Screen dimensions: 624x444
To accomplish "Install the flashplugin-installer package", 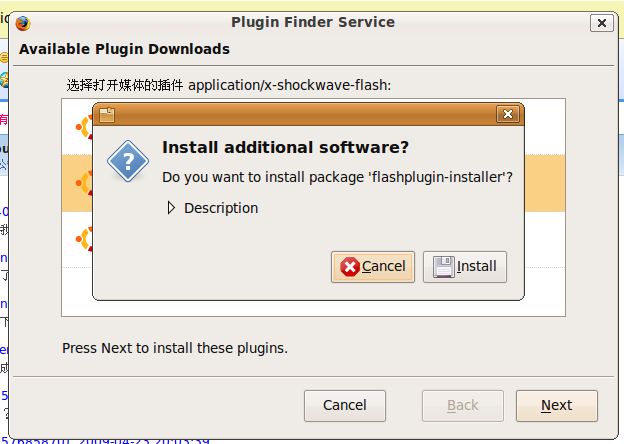I will tap(464, 267).
